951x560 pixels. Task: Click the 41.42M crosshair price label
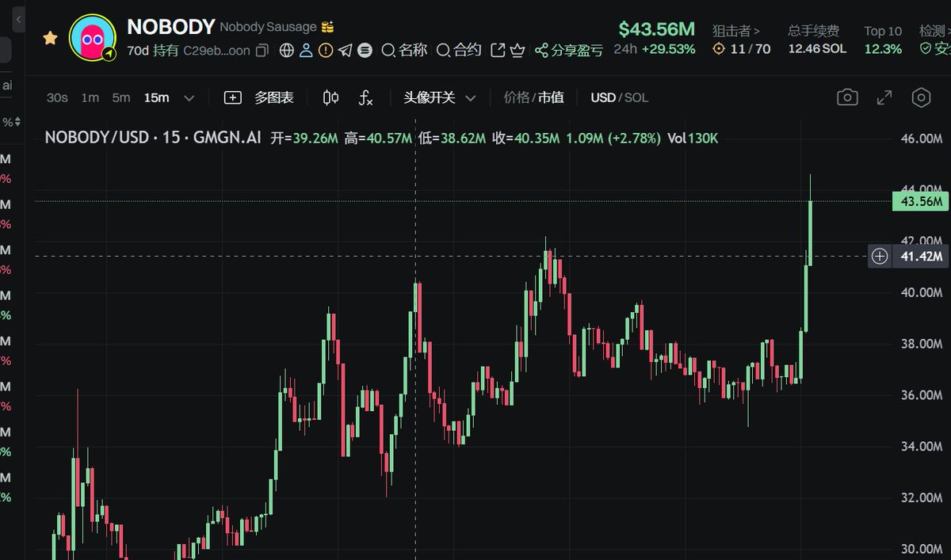922,256
